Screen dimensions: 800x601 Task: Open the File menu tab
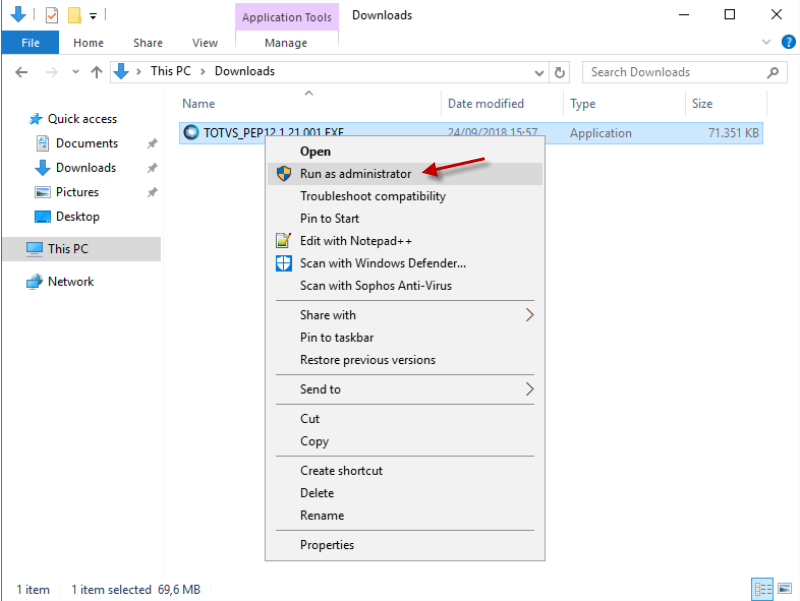(30, 43)
